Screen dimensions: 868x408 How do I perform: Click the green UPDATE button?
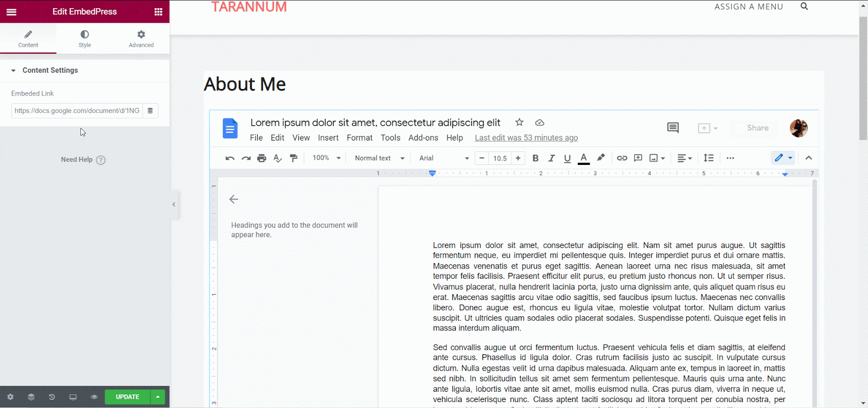coord(127,397)
